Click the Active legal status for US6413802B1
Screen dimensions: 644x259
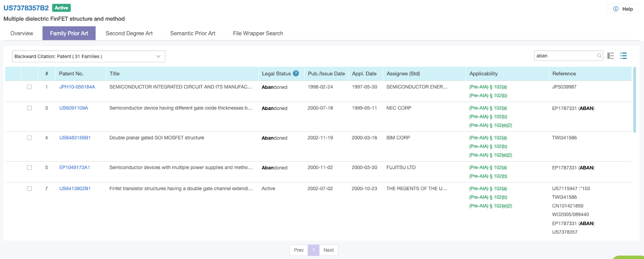[x=268, y=189]
